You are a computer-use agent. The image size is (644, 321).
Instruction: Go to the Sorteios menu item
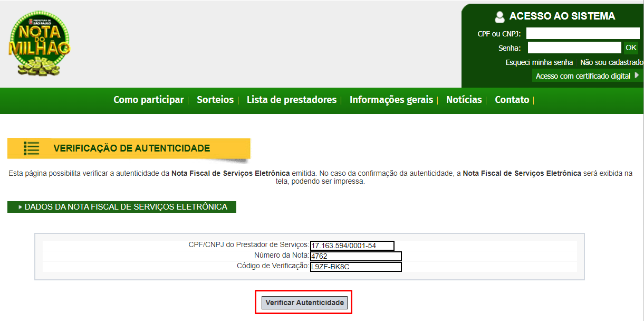pyautogui.click(x=215, y=100)
